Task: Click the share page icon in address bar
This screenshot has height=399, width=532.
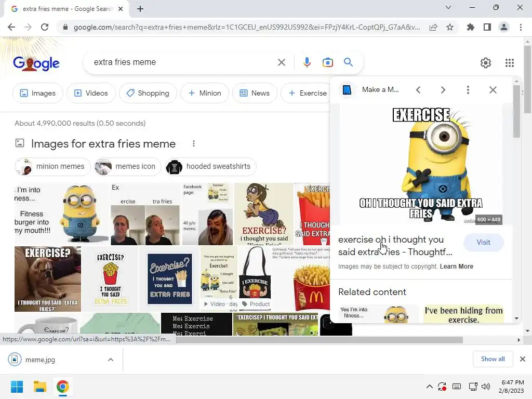Action: click(x=433, y=27)
